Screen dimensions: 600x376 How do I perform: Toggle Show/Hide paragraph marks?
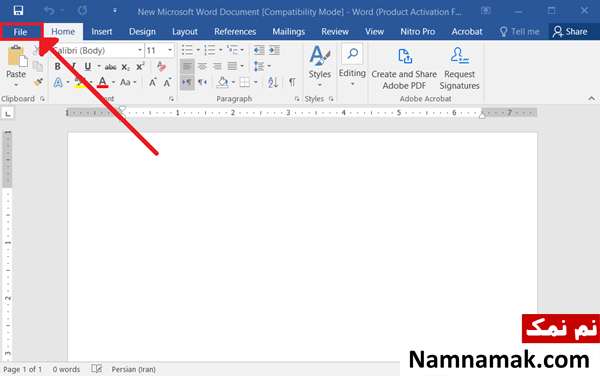tap(292, 82)
